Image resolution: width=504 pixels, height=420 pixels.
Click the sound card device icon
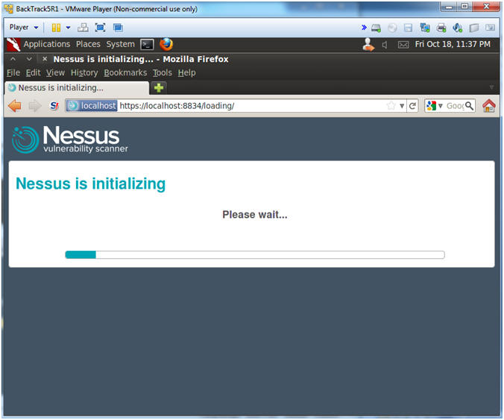click(x=457, y=28)
